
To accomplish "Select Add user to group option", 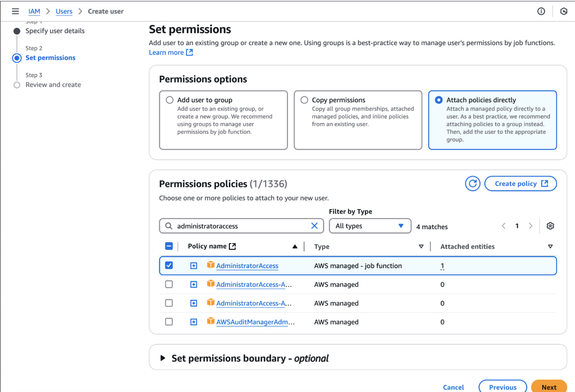I will click(x=169, y=100).
